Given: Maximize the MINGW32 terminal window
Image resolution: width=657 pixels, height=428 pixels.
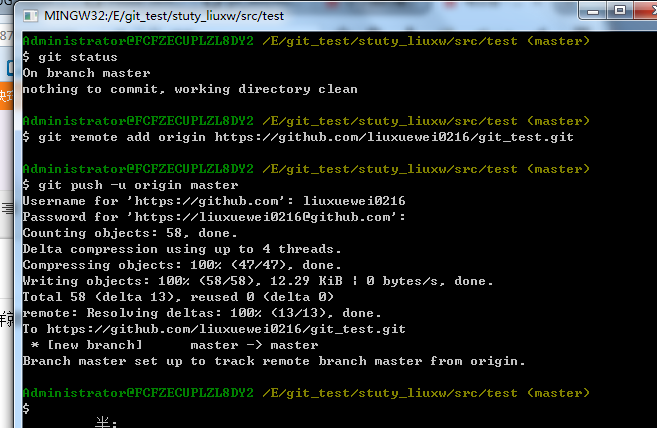Looking at the screenshot, I should coord(620,10).
